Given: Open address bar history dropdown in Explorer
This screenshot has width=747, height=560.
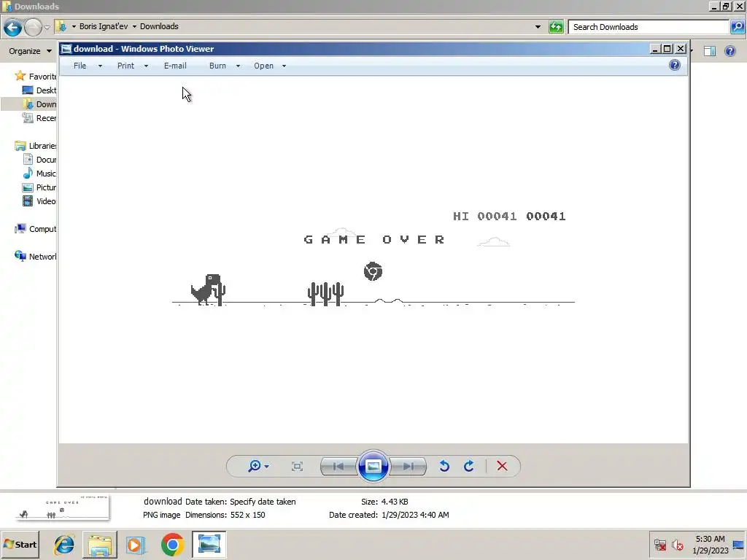Looking at the screenshot, I should point(538,27).
